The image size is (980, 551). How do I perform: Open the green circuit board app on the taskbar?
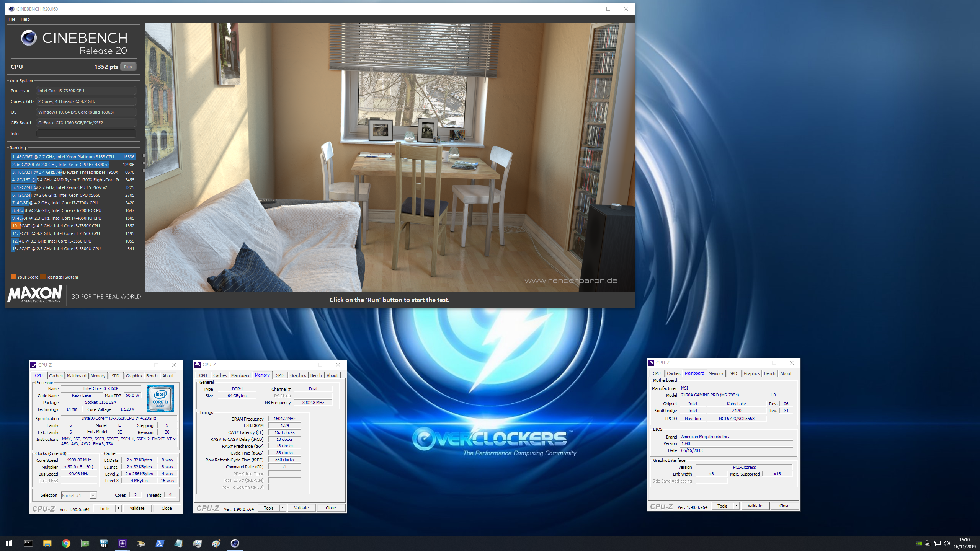coord(85,543)
